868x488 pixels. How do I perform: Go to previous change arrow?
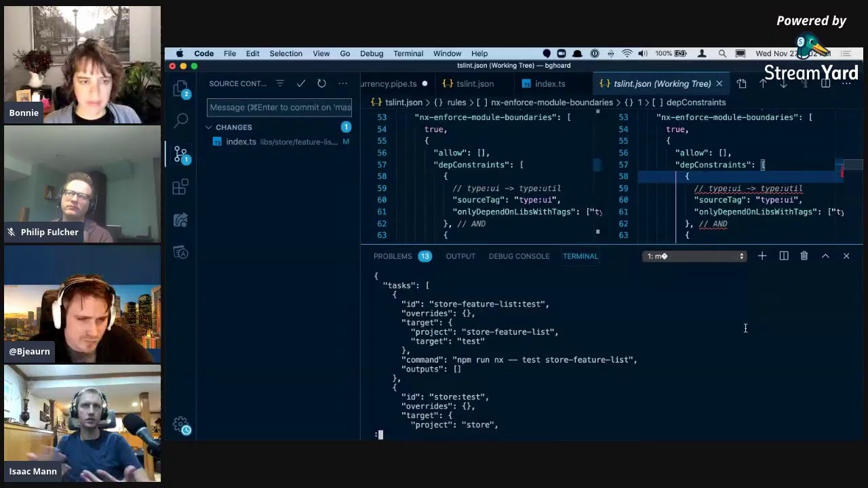point(763,83)
